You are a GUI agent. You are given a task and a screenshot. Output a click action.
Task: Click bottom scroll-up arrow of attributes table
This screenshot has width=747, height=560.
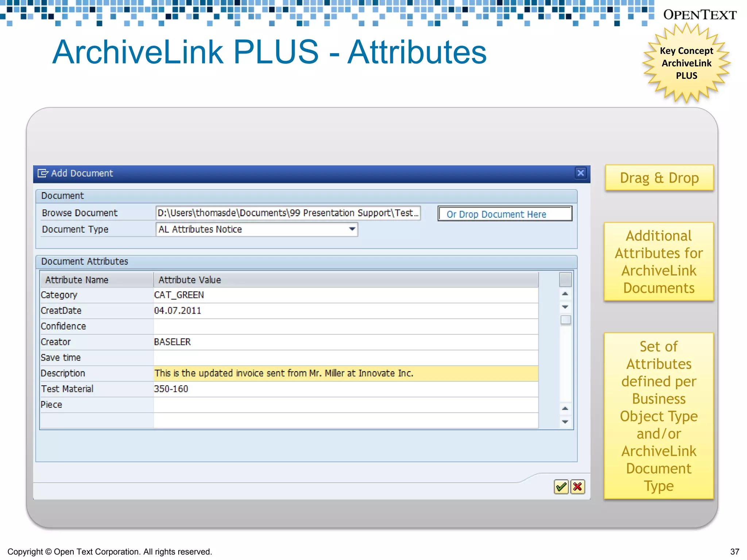click(x=565, y=409)
